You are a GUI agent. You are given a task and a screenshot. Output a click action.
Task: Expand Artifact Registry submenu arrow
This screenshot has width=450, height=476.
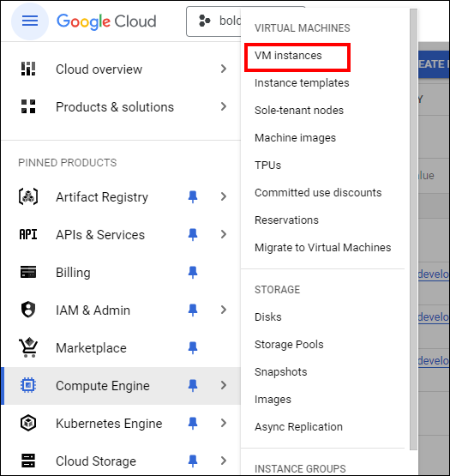(x=224, y=196)
